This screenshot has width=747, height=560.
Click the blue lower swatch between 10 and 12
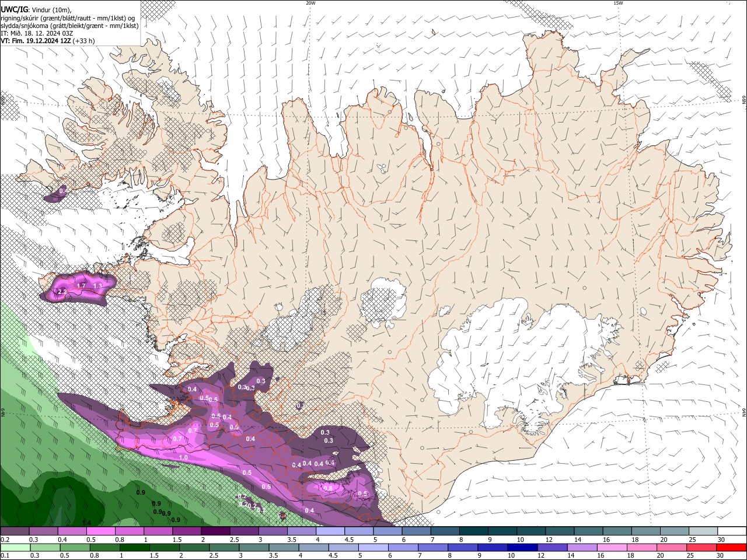click(x=521, y=548)
